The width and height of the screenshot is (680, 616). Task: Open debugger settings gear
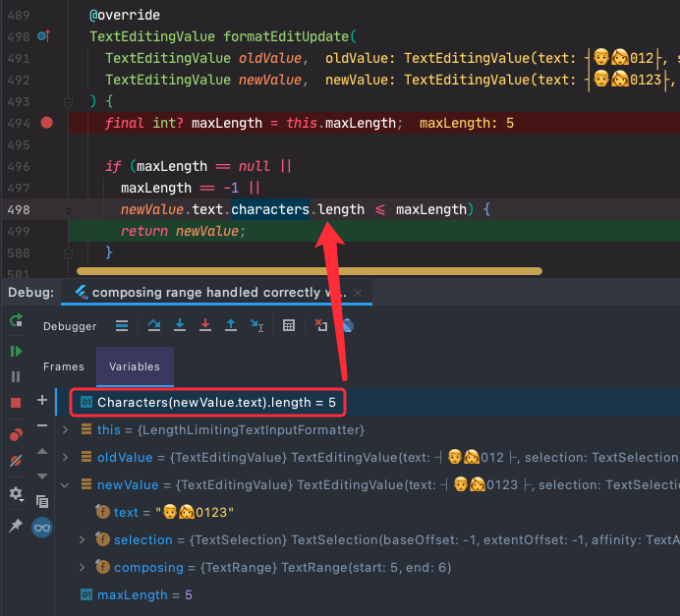pos(16,493)
